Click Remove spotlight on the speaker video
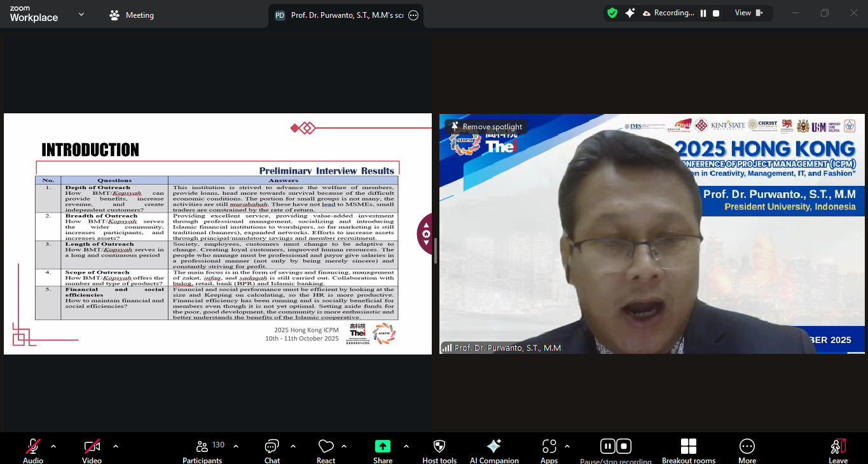The image size is (868, 464). pyautogui.click(x=486, y=127)
